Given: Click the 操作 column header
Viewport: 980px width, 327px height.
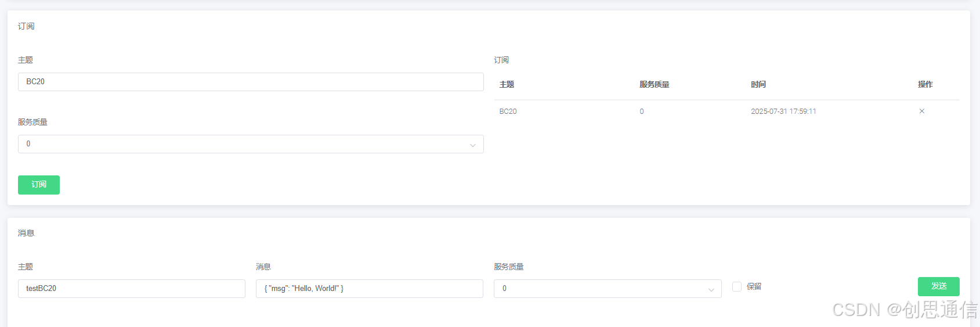Looking at the screenshot, I should (x=925, y=84).
